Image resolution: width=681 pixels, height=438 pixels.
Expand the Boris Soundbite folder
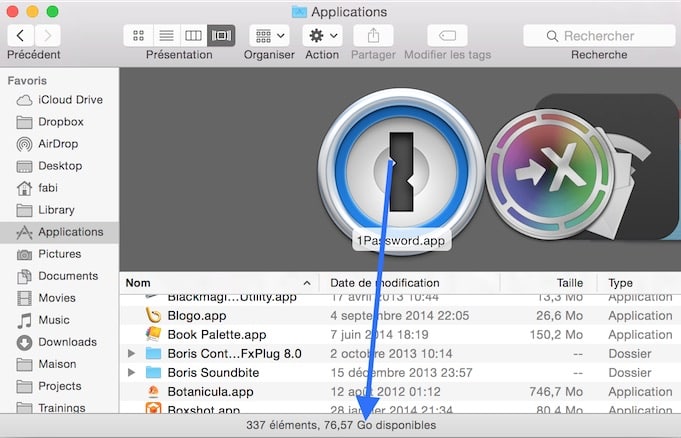pyautogui.click(x=131, y=373)
